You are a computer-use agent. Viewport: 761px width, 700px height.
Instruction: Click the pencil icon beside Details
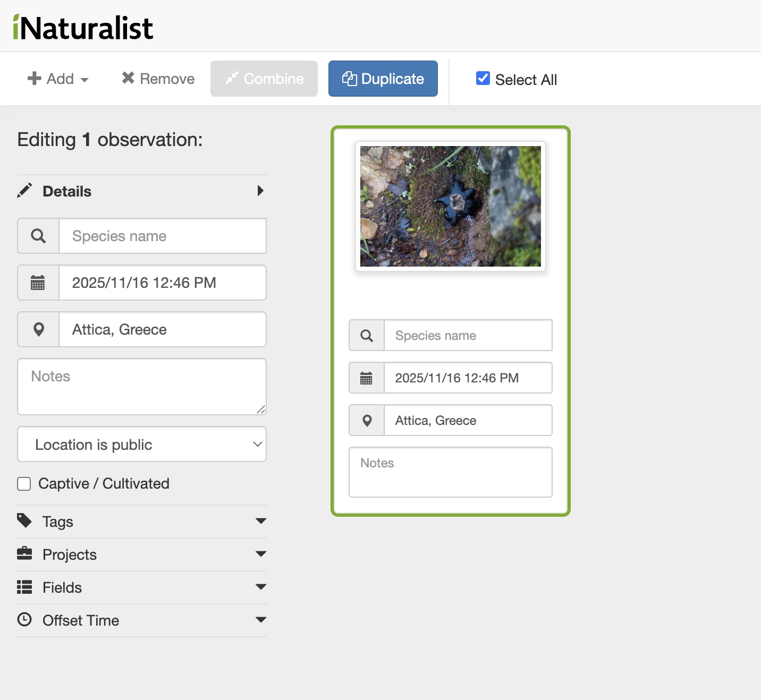pyautogui.click(x=24, y=191)
